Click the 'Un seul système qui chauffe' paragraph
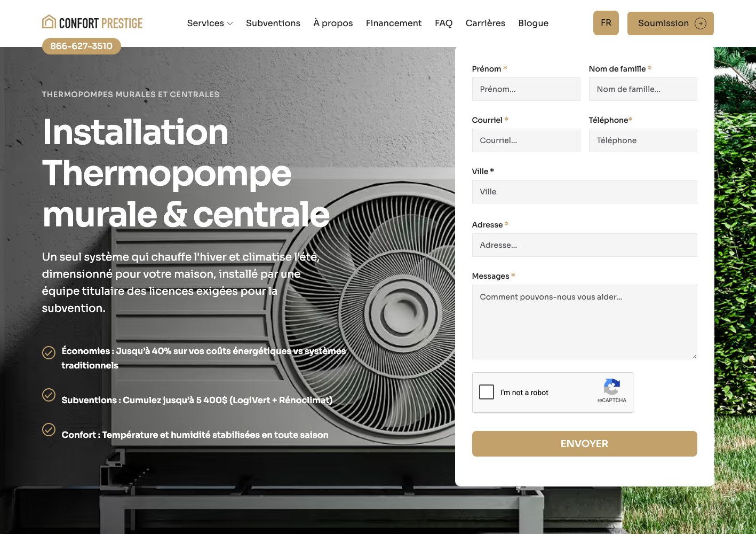The height and width of the screenshot is (534, 756). [180, 282]
